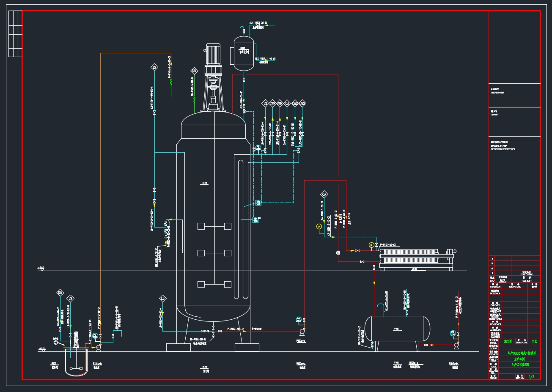Select the cyan pressure gauge near pump P103a-b
Screen dimensions: 552x392
point(453,333)
